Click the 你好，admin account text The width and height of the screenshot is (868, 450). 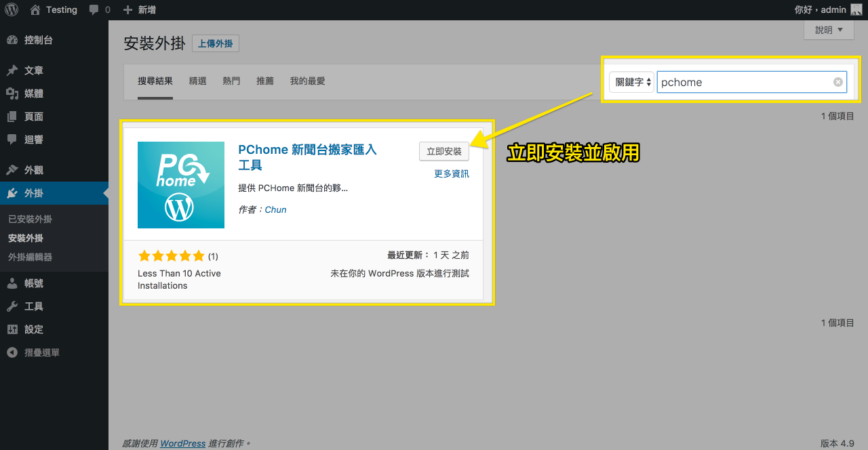[x=820, y=10]
